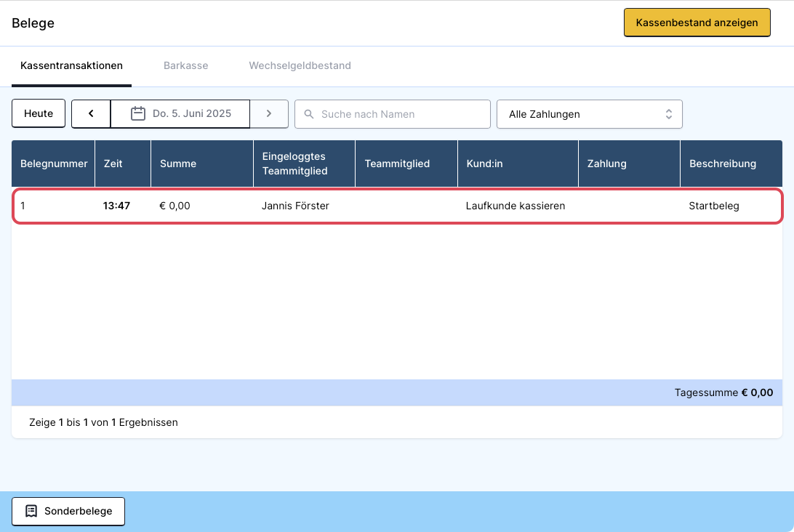
Task: Click the € 0,00 sum cell in receipt row
Action: coord(175,206)
